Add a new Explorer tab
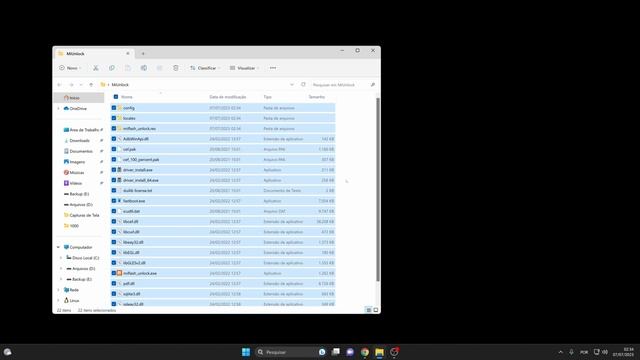The height and width of the screenshot is (360, 640). point(143,53)
